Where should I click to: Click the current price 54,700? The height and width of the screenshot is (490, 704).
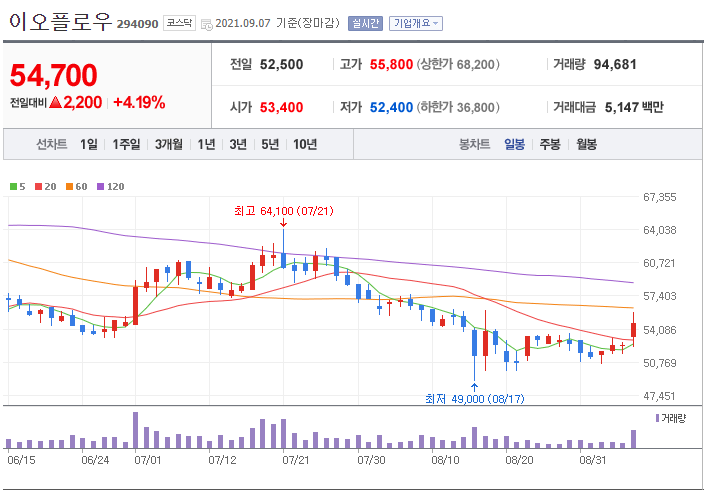coord(53,75)
